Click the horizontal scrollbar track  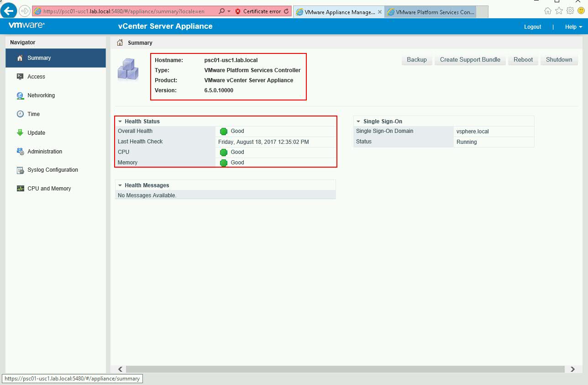tap(346, 369)
